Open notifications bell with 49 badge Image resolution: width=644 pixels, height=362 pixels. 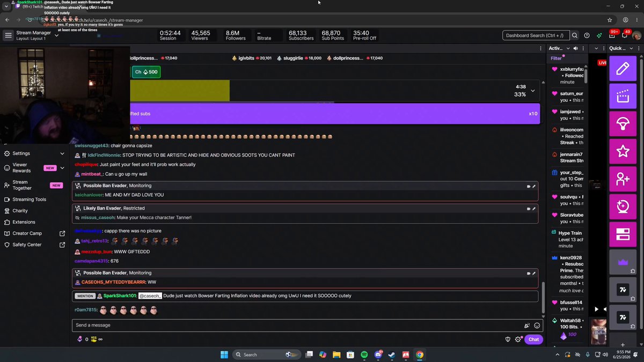[625, 35]
